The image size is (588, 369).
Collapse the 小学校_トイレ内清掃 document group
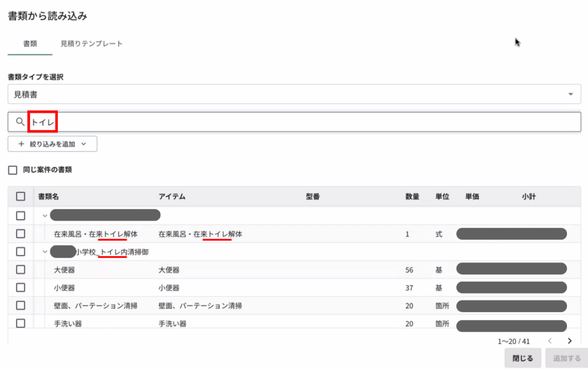pos(45,252)
